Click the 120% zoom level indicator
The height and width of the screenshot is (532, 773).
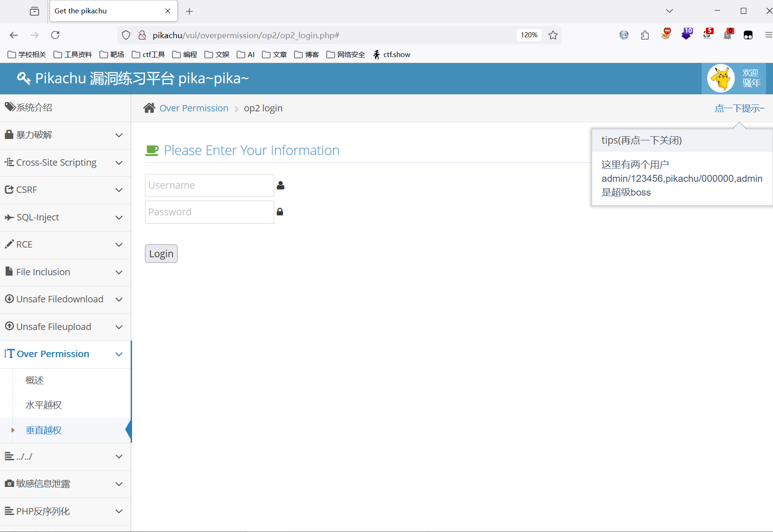pyautogui.click(x=529, y=35)
